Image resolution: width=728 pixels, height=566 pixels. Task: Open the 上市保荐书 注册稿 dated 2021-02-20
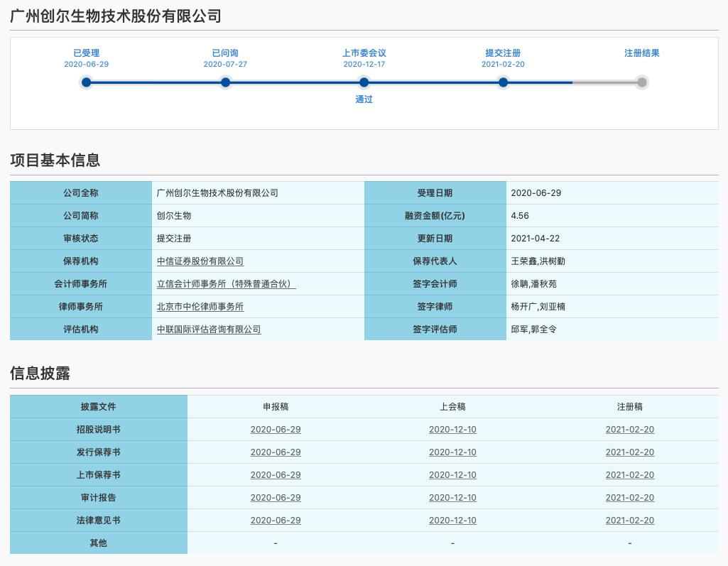629,474
